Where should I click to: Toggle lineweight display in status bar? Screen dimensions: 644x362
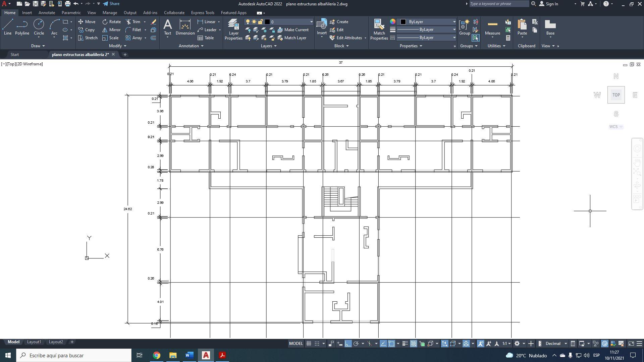pyautogui.click(x=405, y=344)
